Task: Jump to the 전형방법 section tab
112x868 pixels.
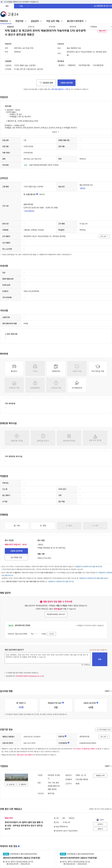Action: click(x=93, y=27)
